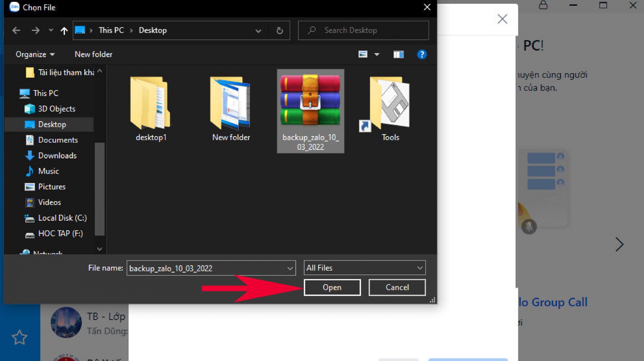Close the white Zalo popup panel
The height and width of the screenshot is (361, 644).
[x=502, y=19]
